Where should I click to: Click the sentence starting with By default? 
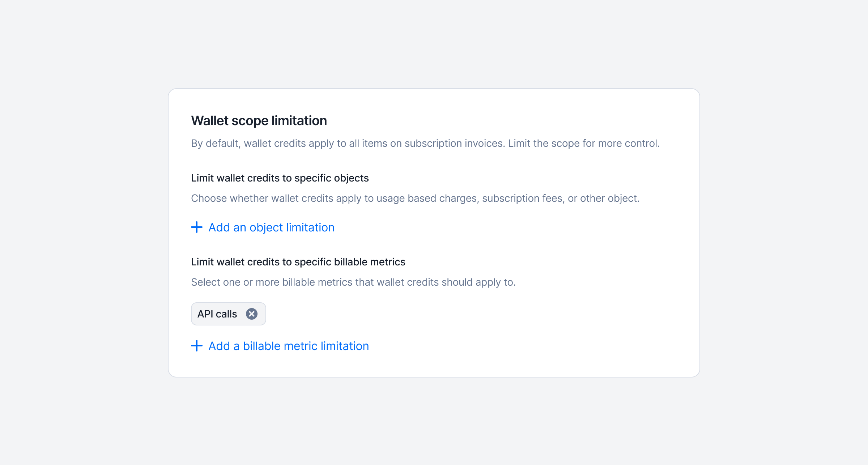[348, 144]
